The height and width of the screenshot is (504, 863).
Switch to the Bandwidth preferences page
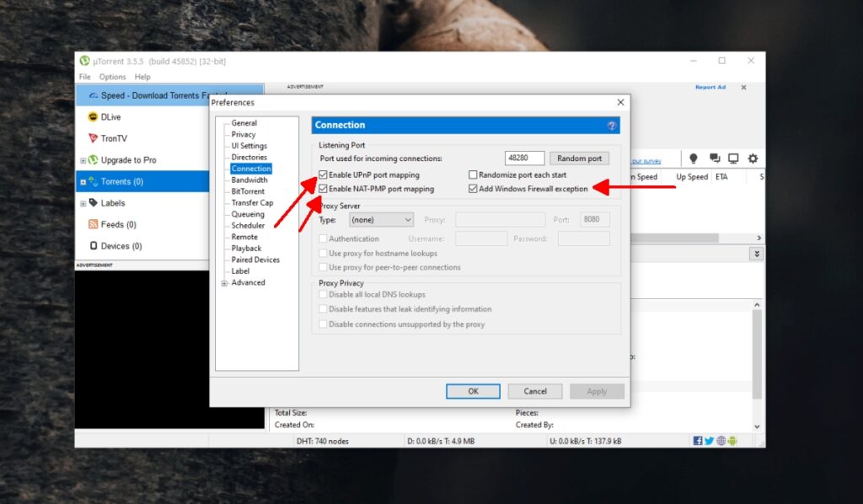pos(249,180)
